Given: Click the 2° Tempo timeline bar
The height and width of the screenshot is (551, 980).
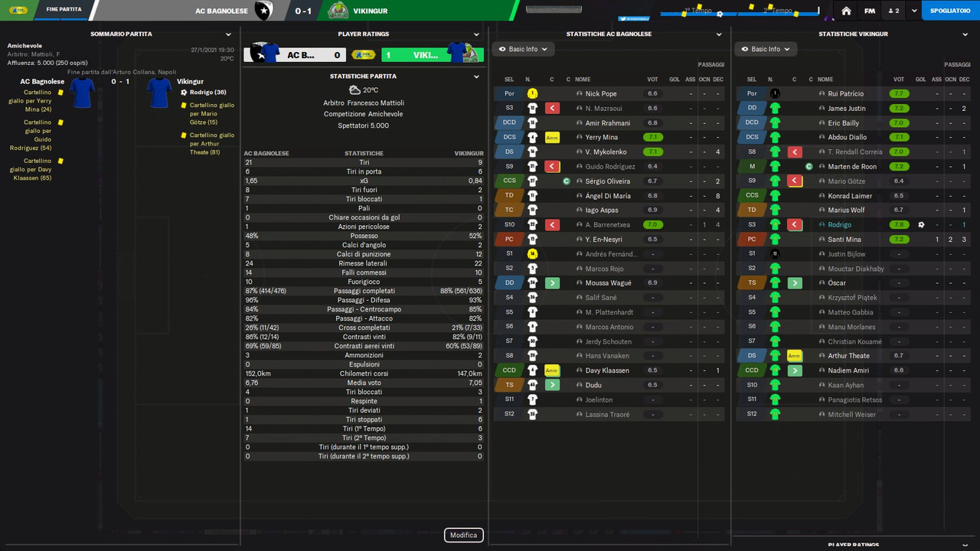Looking at the screenshot, I should click(776, 12).
